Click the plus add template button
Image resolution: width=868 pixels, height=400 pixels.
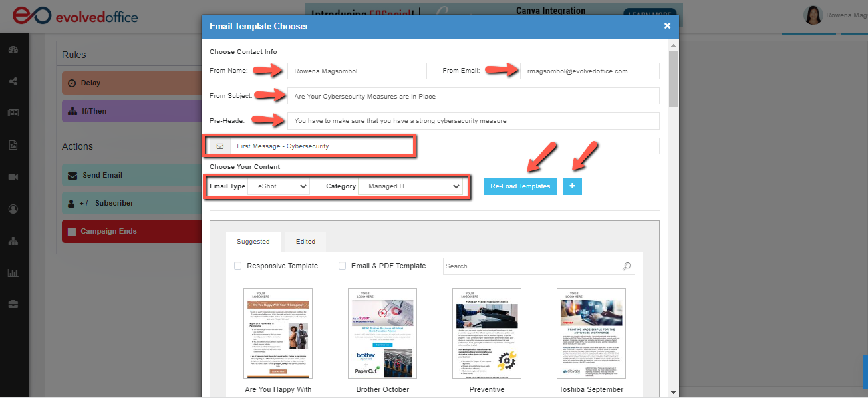click(572, 186)
